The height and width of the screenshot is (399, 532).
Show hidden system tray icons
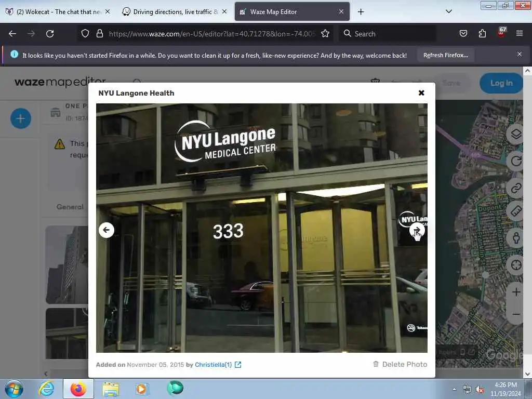454,390
